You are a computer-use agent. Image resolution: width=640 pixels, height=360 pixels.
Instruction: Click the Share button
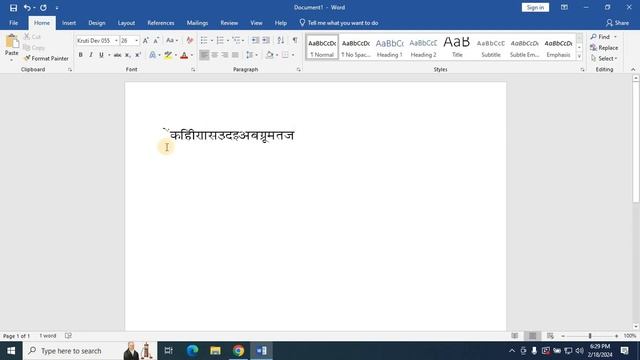click(617, 23)
